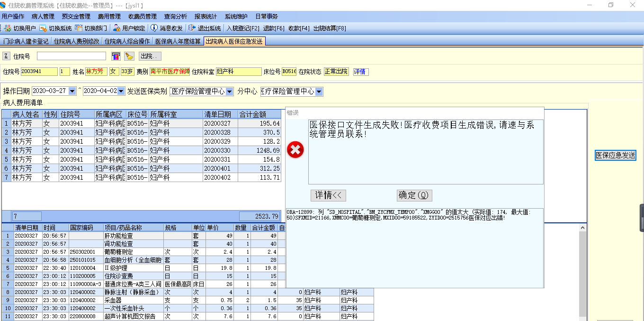Click the 用户锁定 user lock icon

[116, 28]
